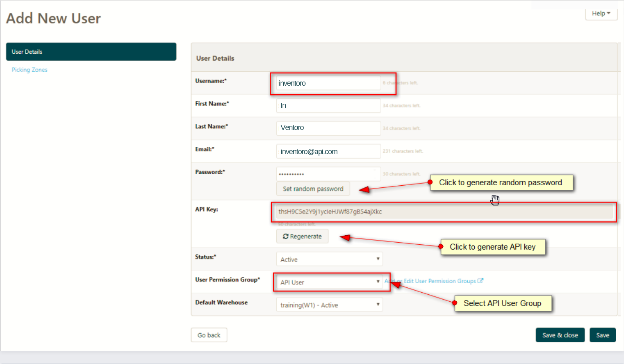Select the masked Password field

pyautogui.click(x=328, y=174)
